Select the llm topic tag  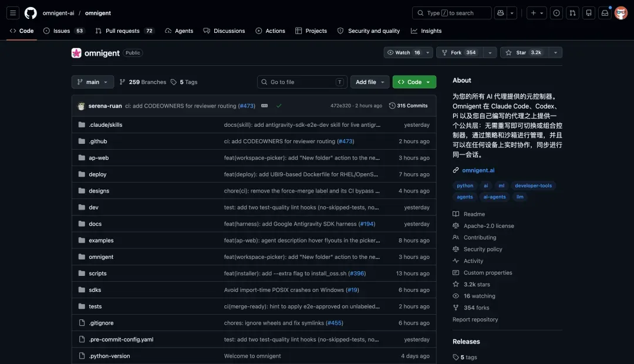[520, 197]
